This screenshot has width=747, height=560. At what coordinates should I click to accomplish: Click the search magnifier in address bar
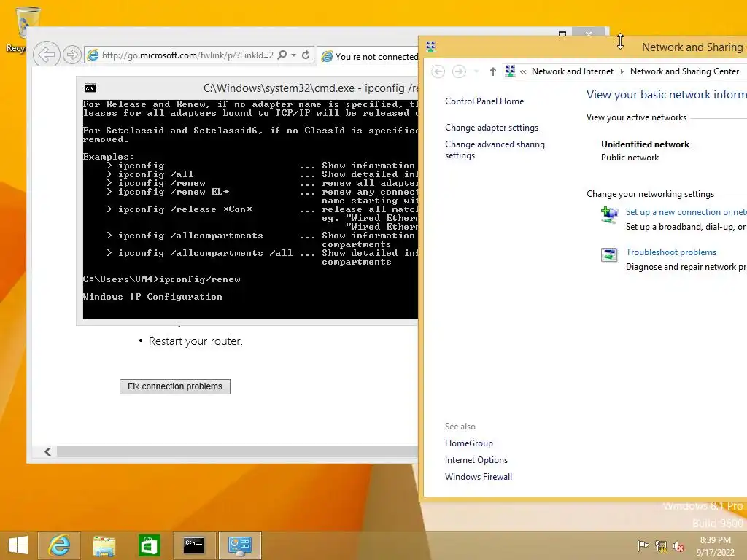(x=282, y=55)
